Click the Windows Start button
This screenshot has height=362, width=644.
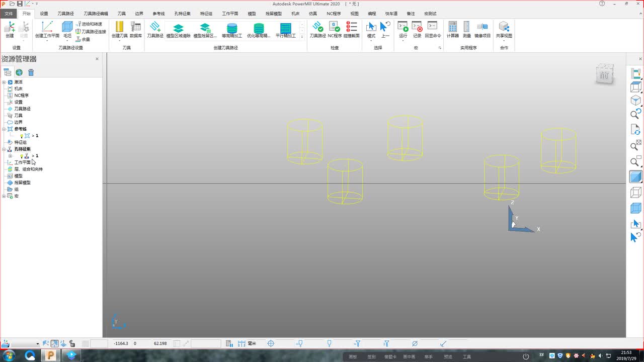pyautogui.click(x=9, y=355)
